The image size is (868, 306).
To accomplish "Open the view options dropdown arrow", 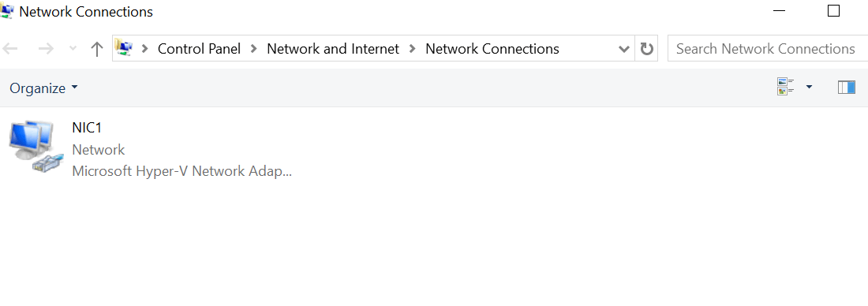I will (809, 87).
